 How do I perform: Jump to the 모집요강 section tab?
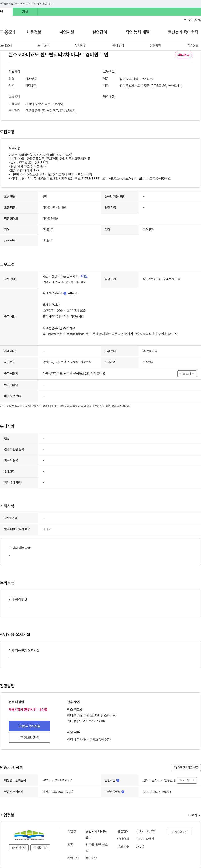click(6, 45)
